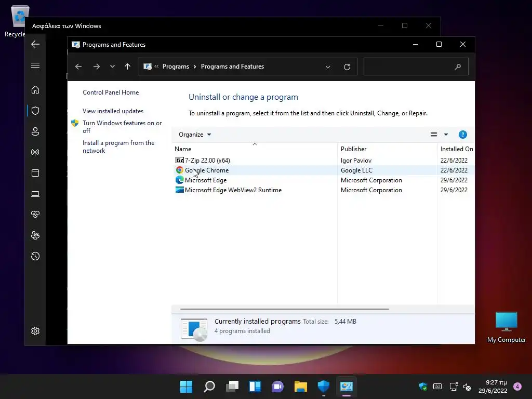The width and height of the screenshot is (532, 399).
Task: Expand the view options arrow
Action: [446, 135]
